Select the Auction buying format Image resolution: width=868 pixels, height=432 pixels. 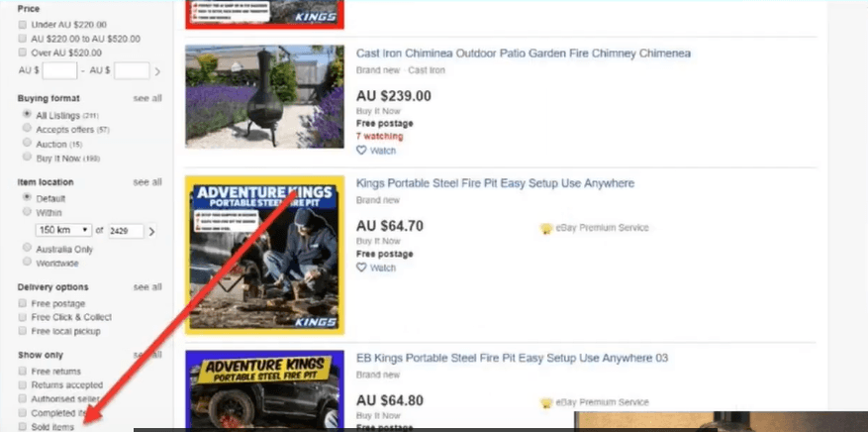click(27, 143)
